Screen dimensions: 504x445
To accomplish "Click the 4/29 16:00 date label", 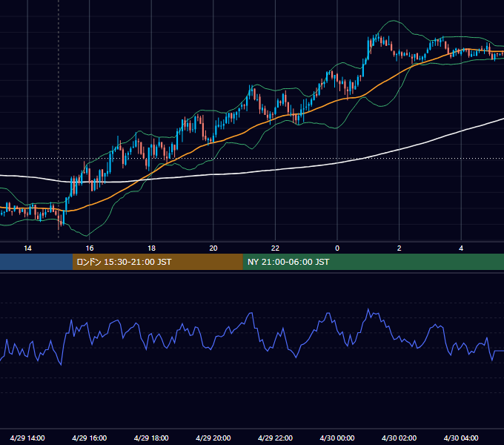I will click(90, 438).
